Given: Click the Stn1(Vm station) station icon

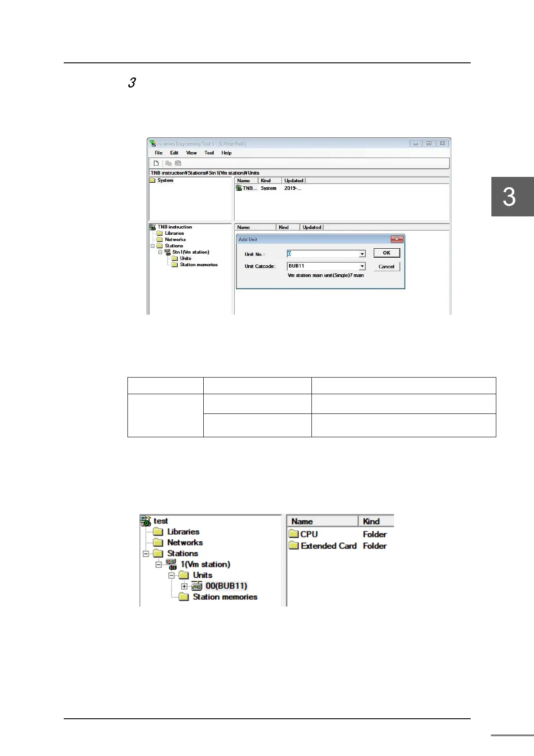Looking at the screenshot, I should click(x=167, y=252).
